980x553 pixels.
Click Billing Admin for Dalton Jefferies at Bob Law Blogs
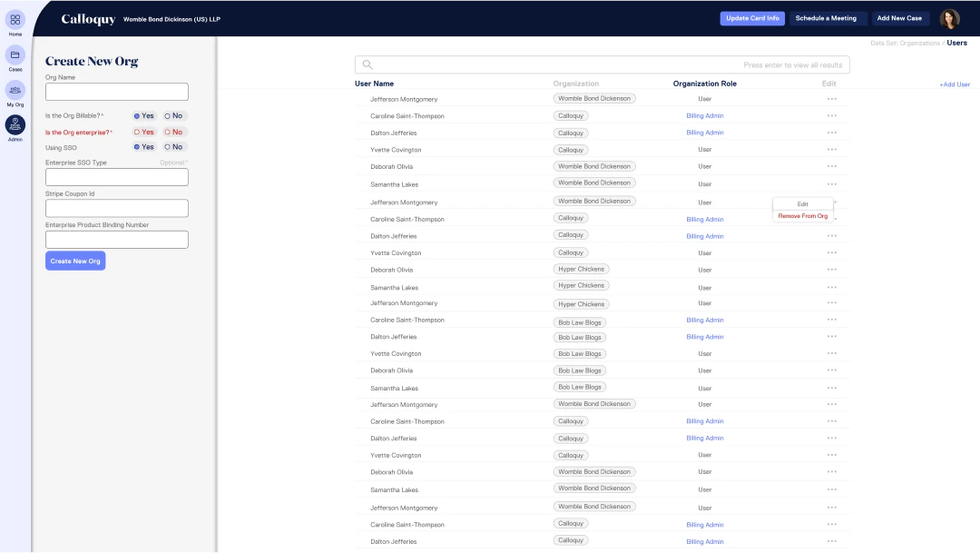click(x=704, y=337)
